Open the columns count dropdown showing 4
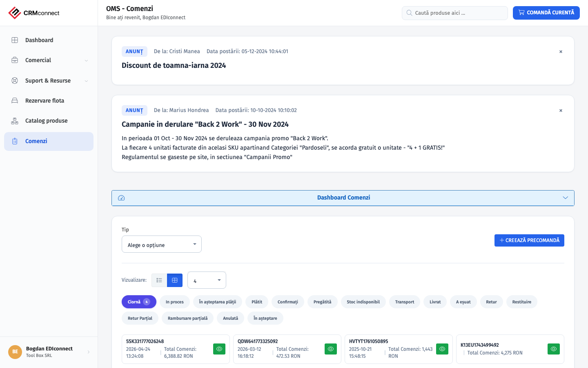588x368 pixels. click(207, 280)
